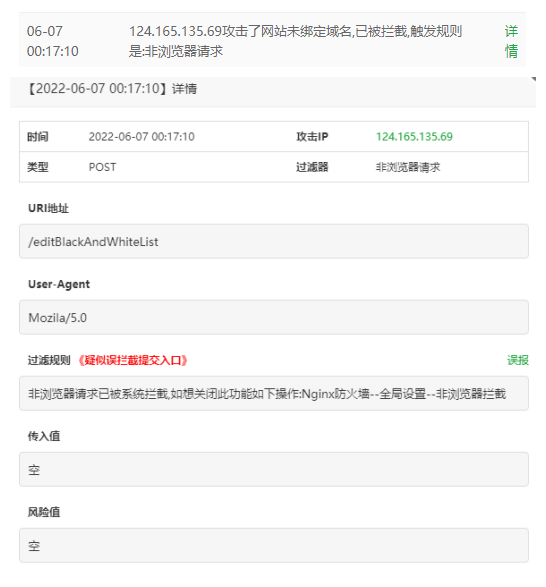The width and height of the screenshot is (546, 587).
Task: Click the 传入值 heading
Action: [44, 436]
